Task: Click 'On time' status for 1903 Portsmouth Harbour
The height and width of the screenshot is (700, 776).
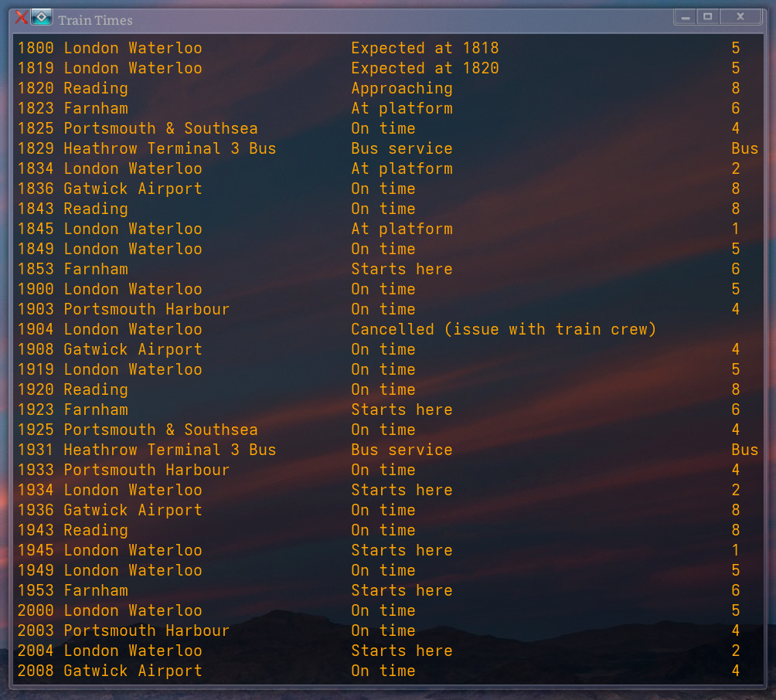Action: pyautogui.click(x=383, y=309)
